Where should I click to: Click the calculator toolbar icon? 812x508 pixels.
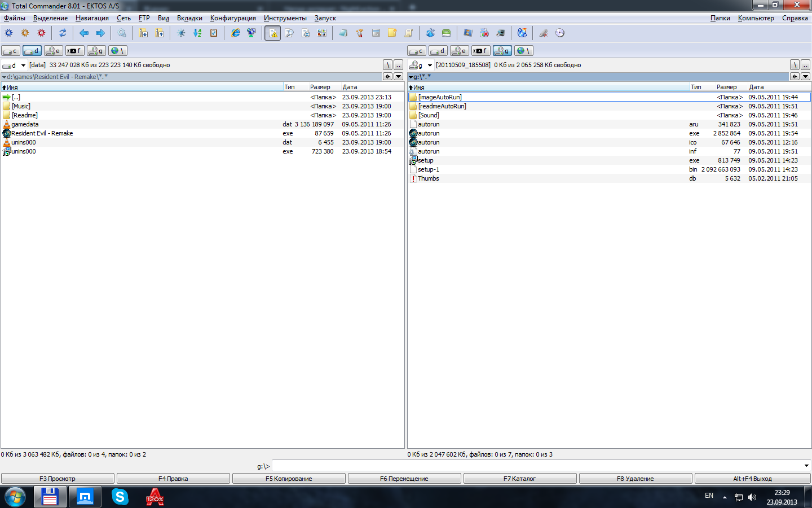coord(376,33)
